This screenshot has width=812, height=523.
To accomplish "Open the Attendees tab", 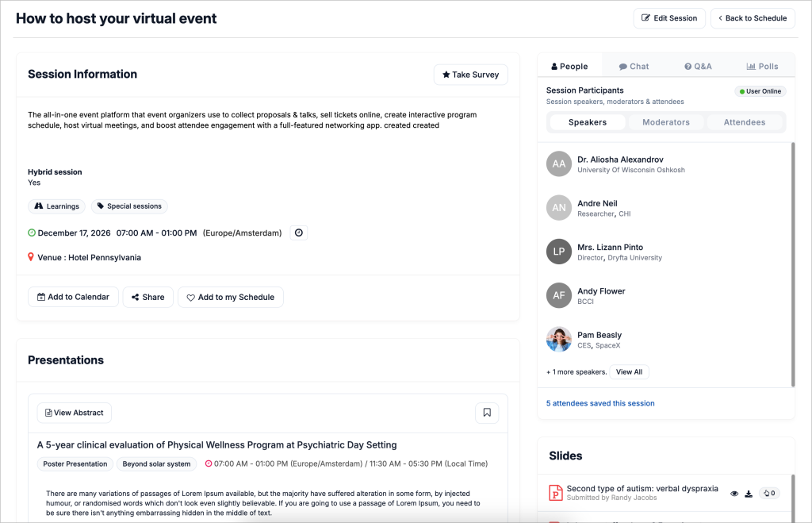I will pyautogui.click(x=745, y=121).
